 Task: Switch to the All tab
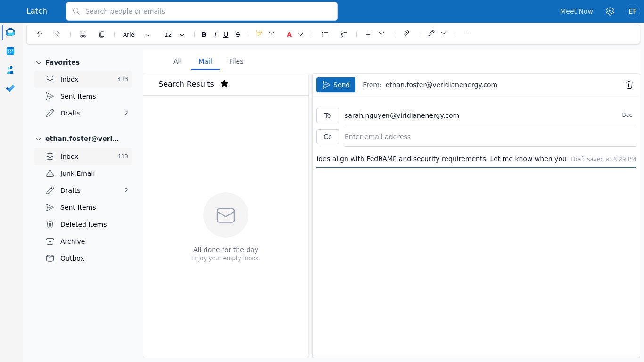tap(177, 61)
